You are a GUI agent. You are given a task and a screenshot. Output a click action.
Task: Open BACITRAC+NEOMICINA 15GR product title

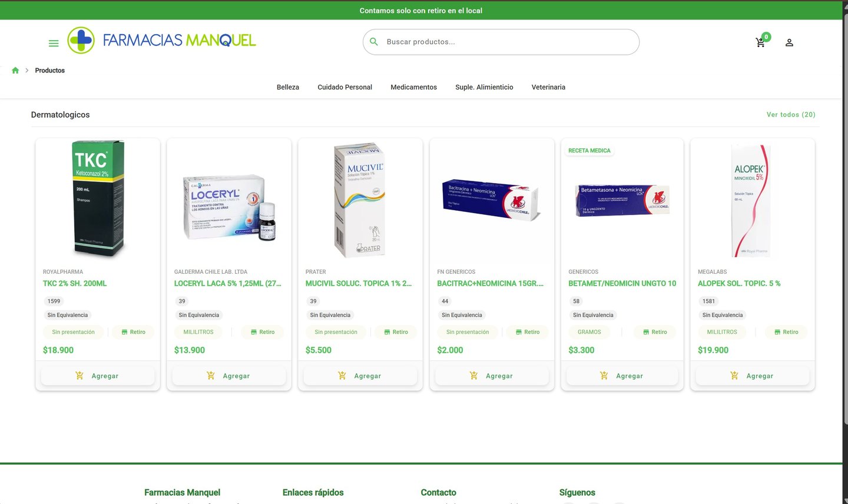click(x=491, y=284)
